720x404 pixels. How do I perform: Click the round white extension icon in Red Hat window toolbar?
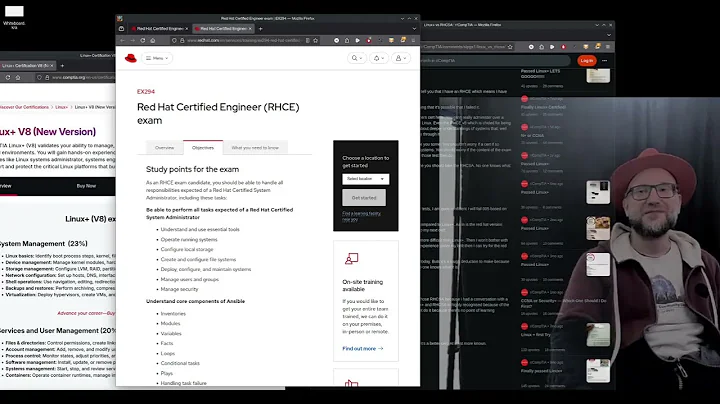(x=336, y=40)
